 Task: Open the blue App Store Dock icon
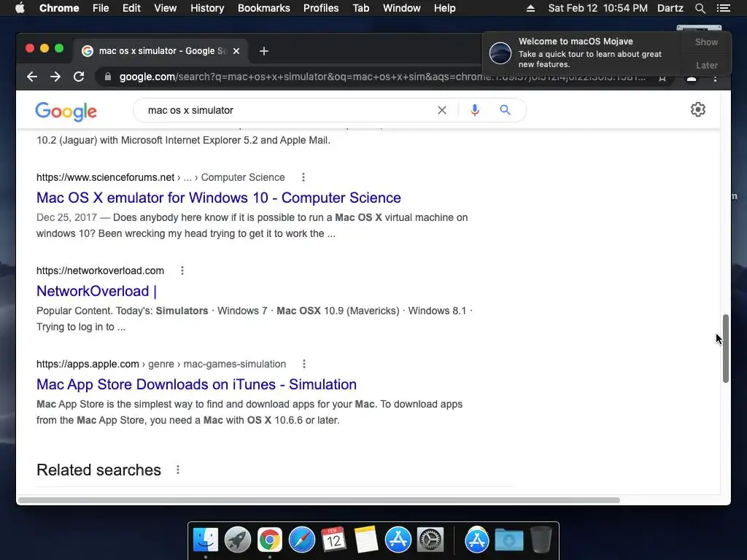coord(398,540)
